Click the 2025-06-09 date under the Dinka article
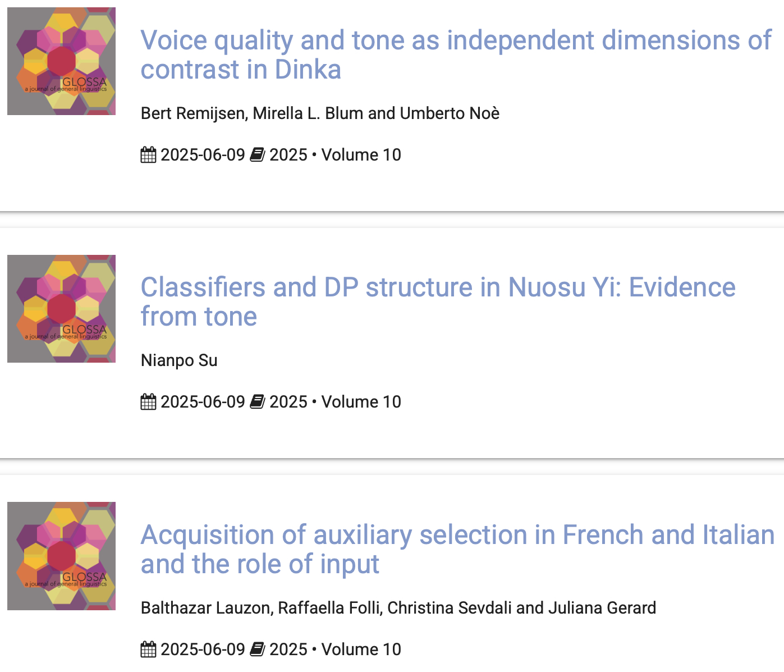 point(203,155)
